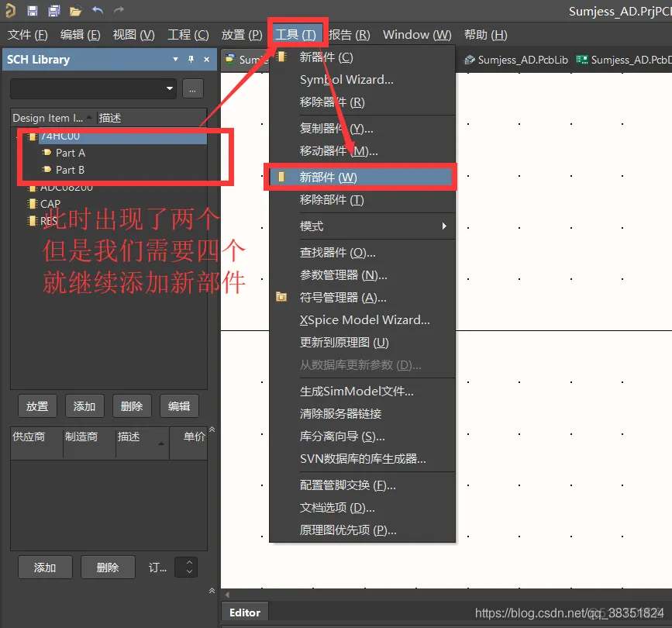Choose 参数管理器 (N)... menu item
The width and height of the screenshot is (672, 628).
point(362,275)
